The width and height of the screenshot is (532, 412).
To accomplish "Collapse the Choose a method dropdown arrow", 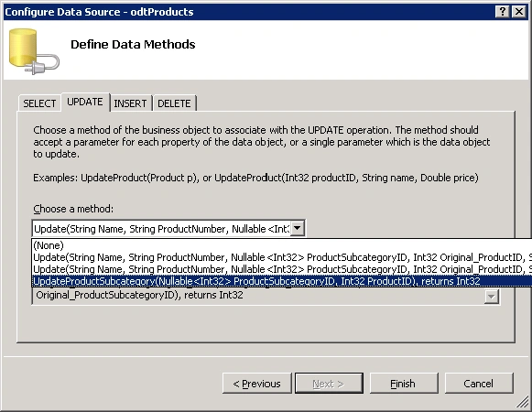I will tap(298, 228).
